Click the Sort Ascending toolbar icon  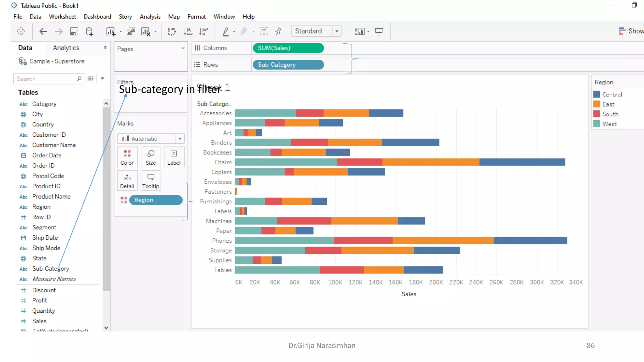pos(188,31)
